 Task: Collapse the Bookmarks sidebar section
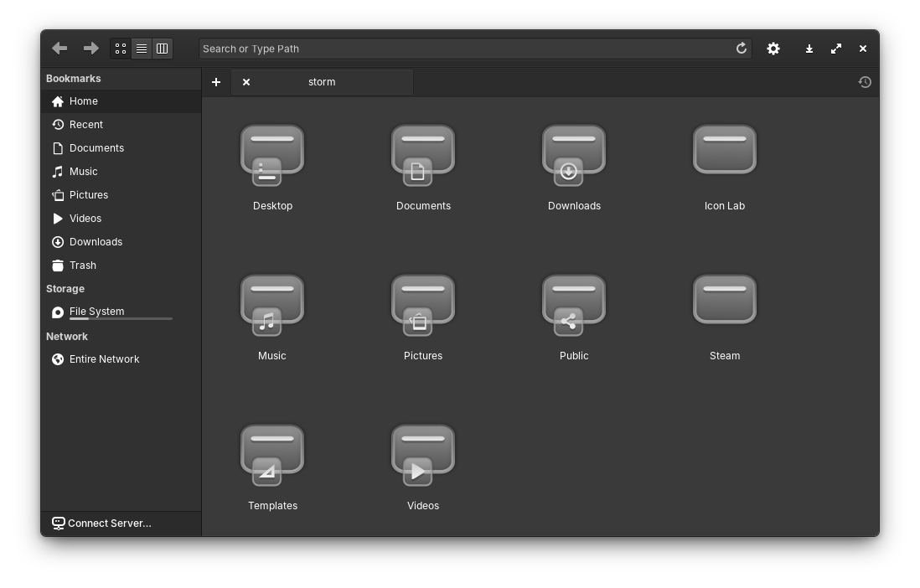tap(74, 79)
